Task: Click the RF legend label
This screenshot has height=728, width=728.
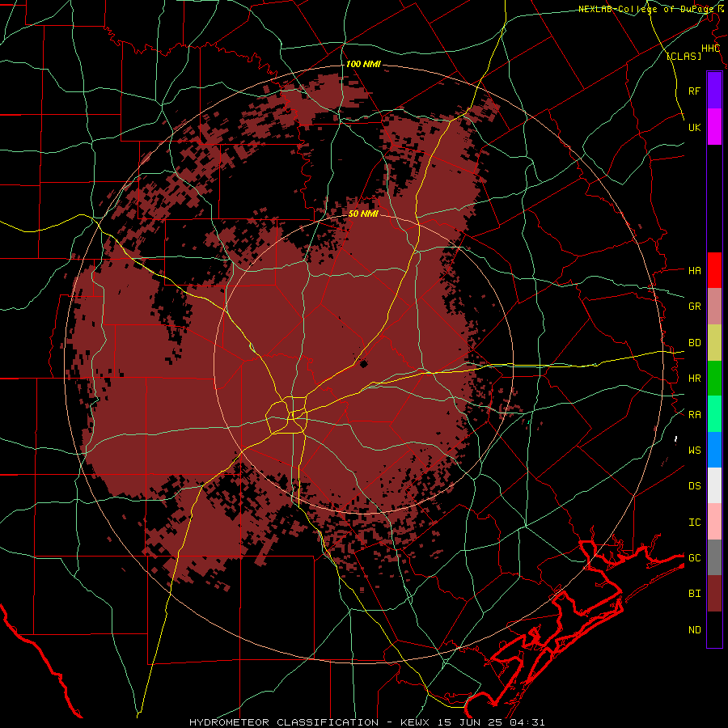Action: pyautogui.click(x=694, y=91)
